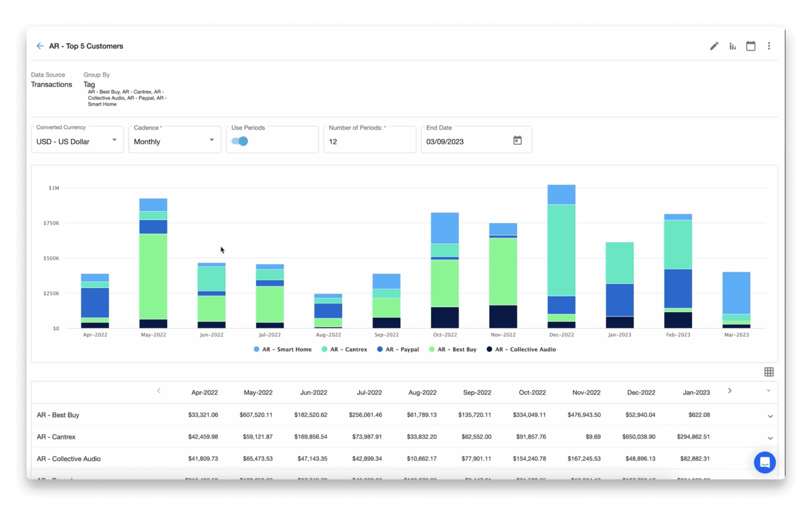812x506 pixels.
Task: Expand the AR - Cantrex row chevron
Action: tap(770, 438)
